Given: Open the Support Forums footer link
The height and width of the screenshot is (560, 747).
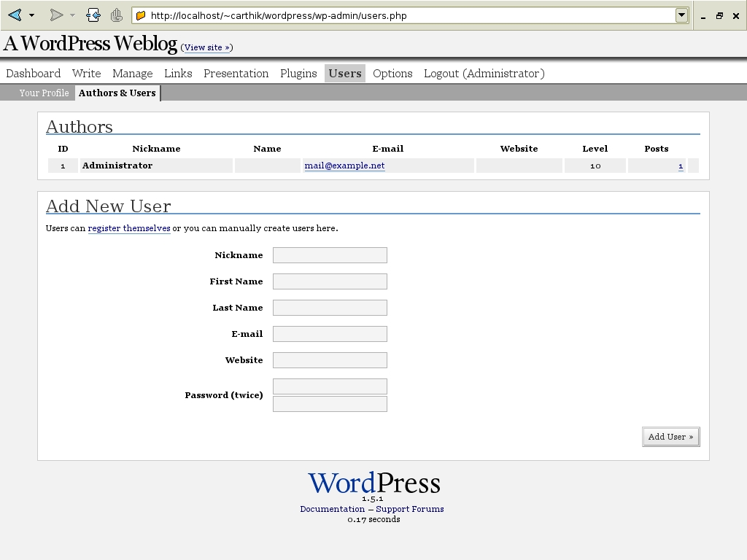Looking at the screenshot, I should (410, 509).
